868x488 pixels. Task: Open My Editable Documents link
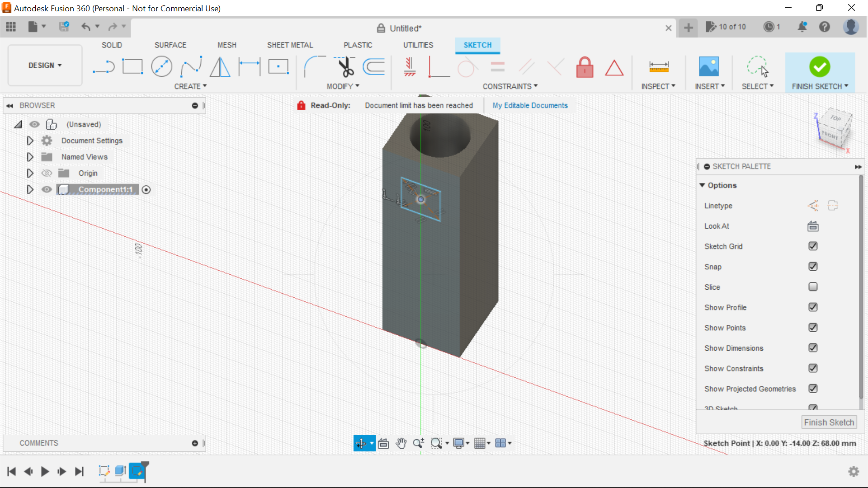click(530, 105)
